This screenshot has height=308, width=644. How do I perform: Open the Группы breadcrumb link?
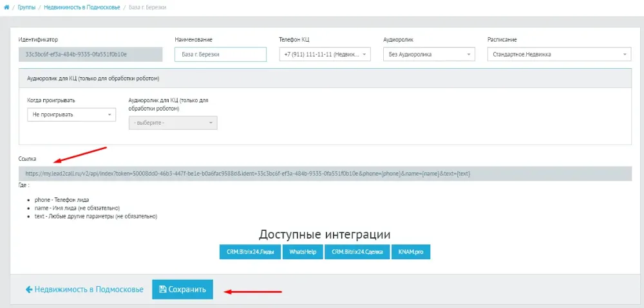tap(27, 6)
